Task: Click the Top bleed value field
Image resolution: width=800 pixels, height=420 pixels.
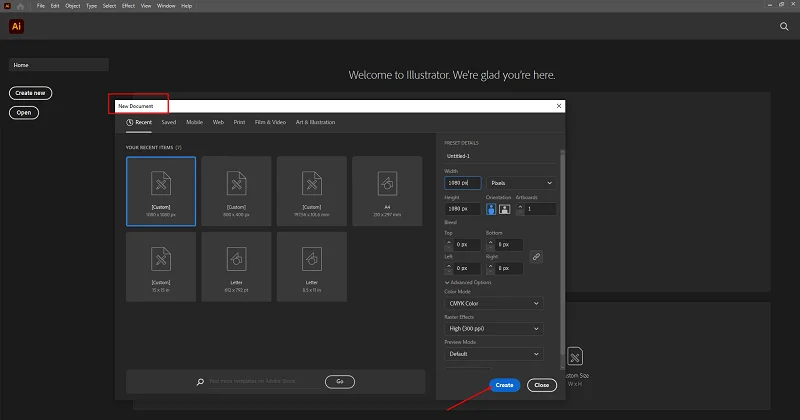Action: (467, 244)
